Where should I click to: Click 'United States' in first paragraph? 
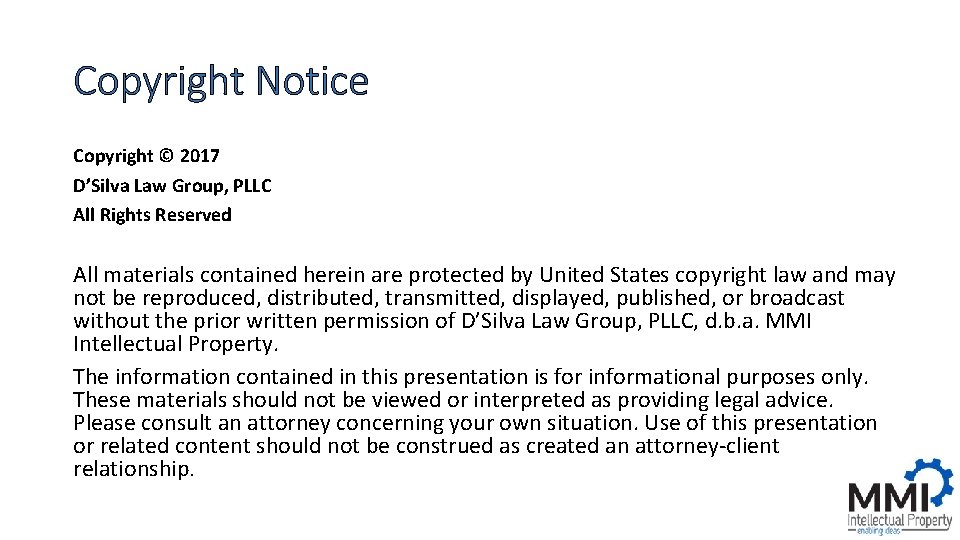pyautogui.click(x=604, y=275)
